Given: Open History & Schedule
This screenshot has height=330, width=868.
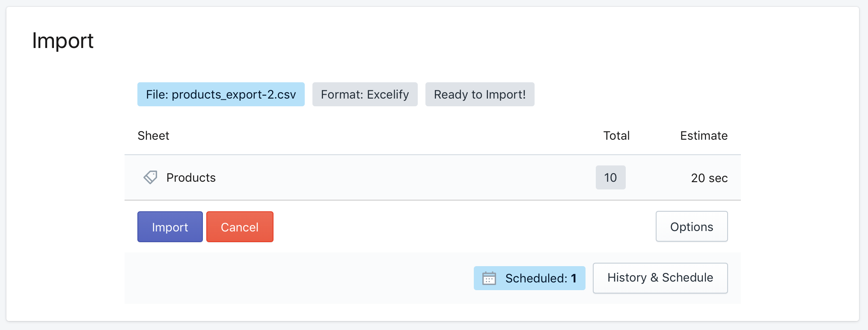Looking at the screenshot, I should 660,278.
